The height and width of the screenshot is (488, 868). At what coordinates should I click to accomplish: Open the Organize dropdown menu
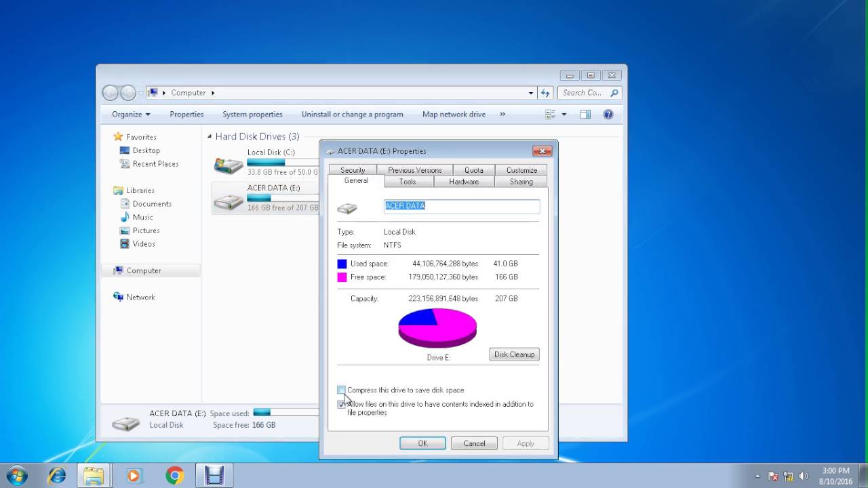[x=131, y=115]
